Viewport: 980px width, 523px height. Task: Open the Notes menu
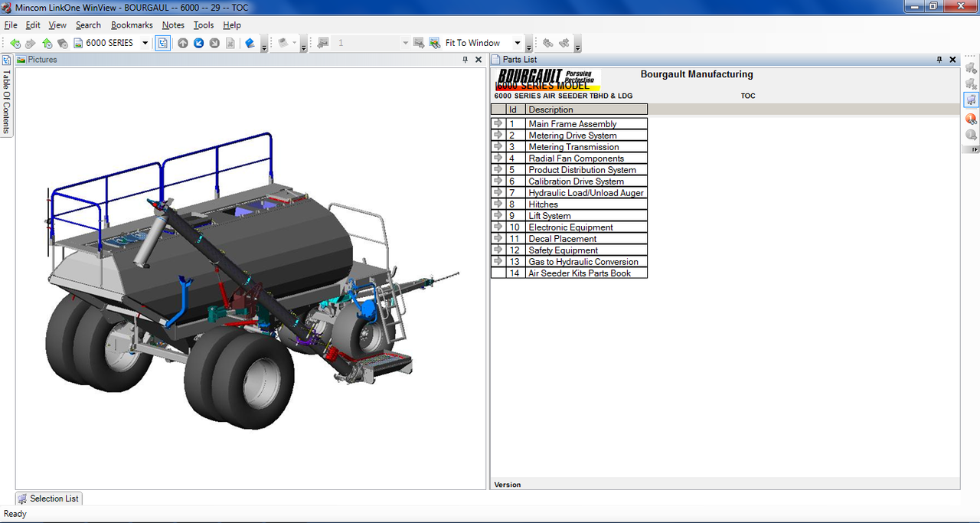point(173,25)
